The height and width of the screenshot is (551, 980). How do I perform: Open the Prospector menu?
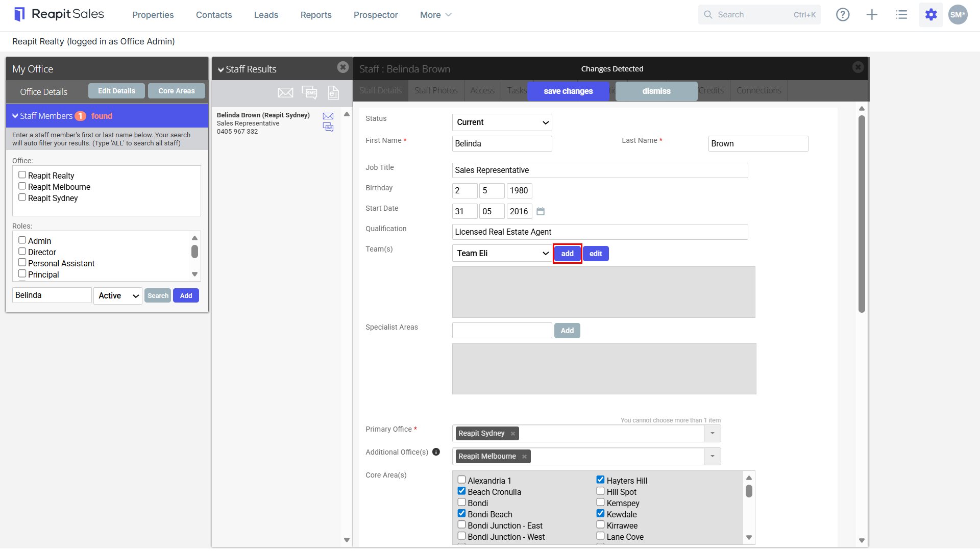point(376,15)
